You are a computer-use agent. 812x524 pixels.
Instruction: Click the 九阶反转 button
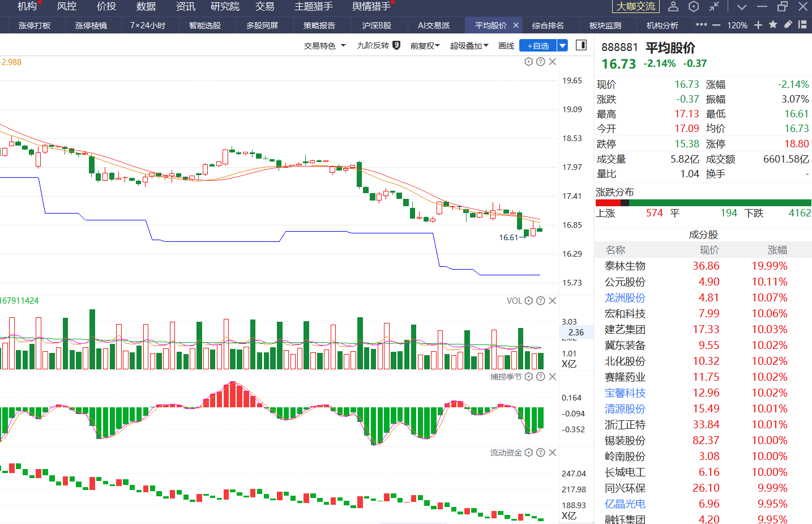(373, 45)
